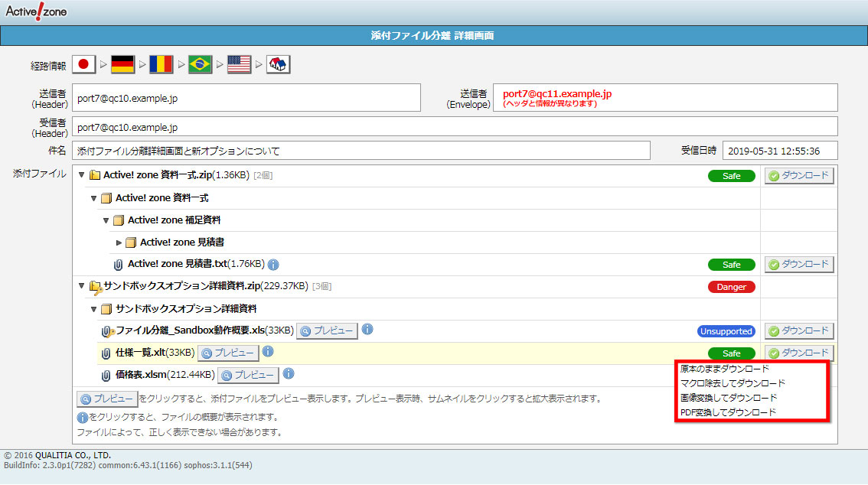Expand the Active! zone 見積書 folder

point(119,242)
